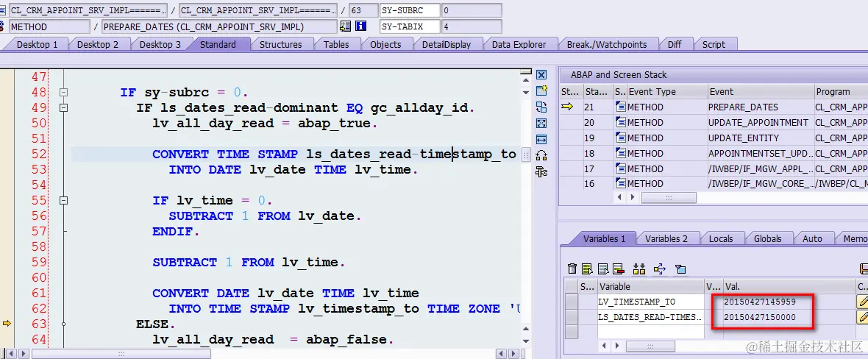Click the trash icon in Variables toolbar
The width and height of the screenshot is (868, 359).
coord(573,269)
